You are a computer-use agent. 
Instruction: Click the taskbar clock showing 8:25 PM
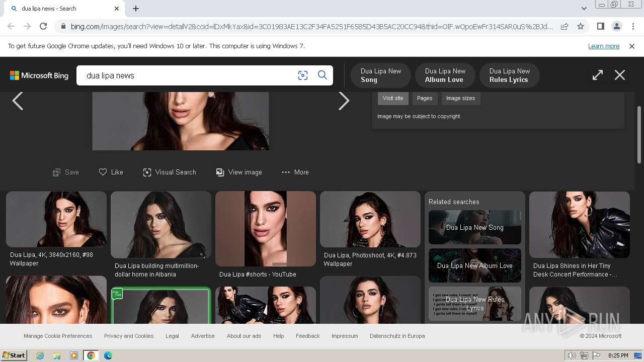(x=618, y=355)
